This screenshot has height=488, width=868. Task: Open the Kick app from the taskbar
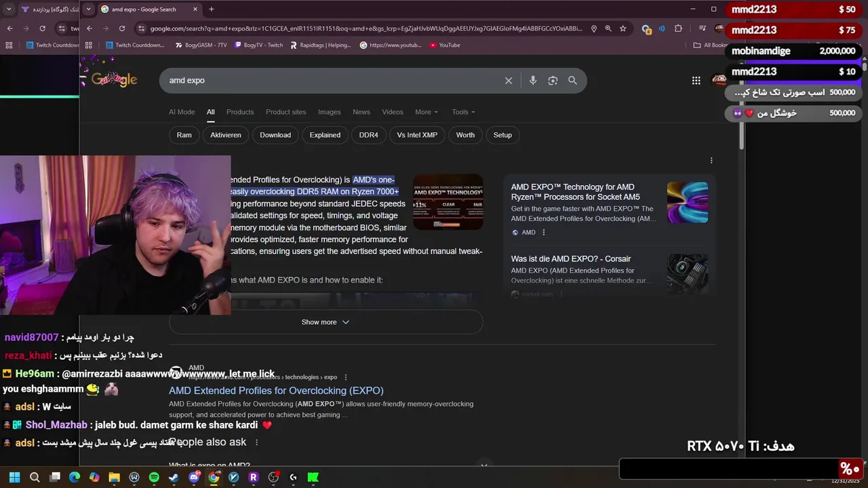tap(313, 477)
